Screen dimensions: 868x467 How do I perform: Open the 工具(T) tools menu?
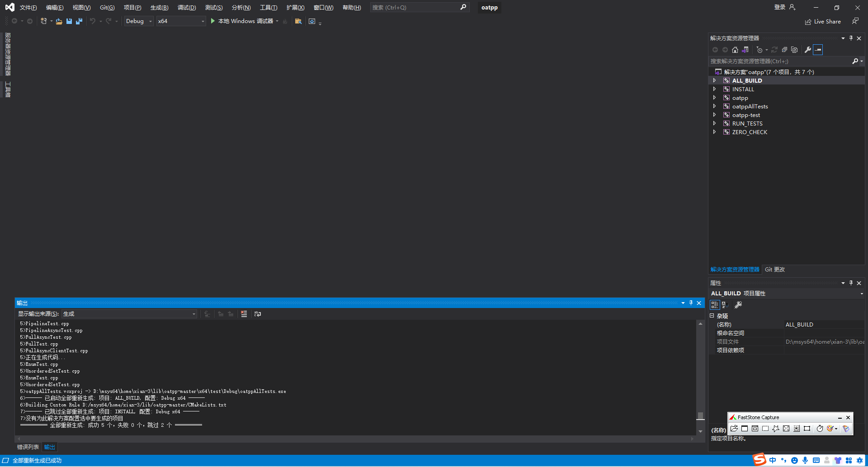pyautogui.click(x=269, y=8)
